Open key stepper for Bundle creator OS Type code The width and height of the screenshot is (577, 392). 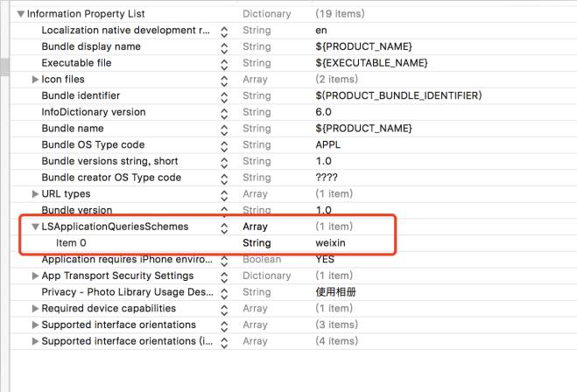(x=224, y=179)
